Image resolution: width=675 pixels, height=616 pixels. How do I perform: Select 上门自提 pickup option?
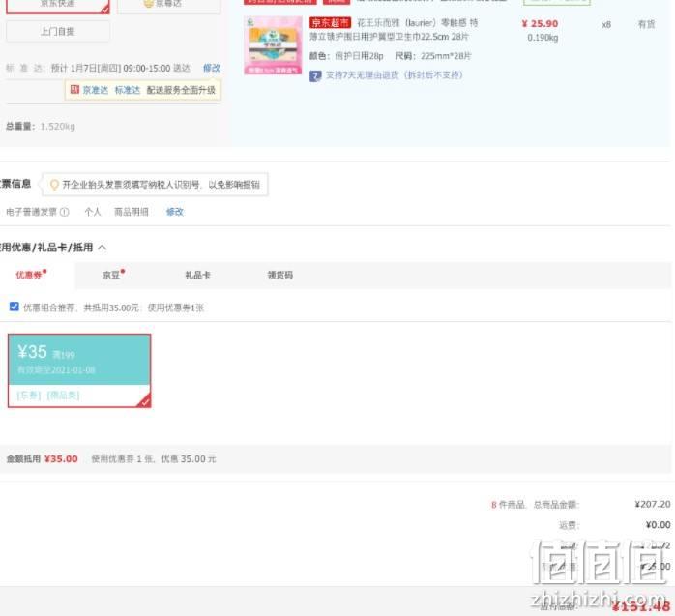(58, 31)
